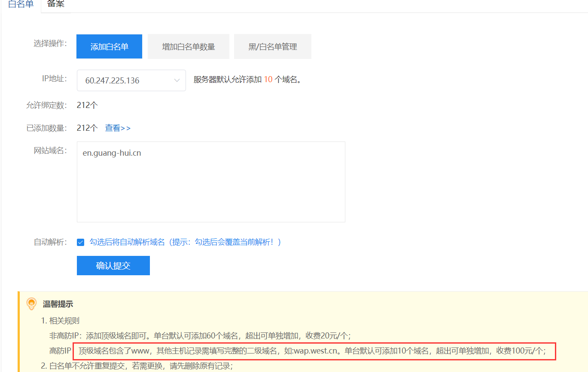Open 黑/白名单管理

click(x=272, y=46)
